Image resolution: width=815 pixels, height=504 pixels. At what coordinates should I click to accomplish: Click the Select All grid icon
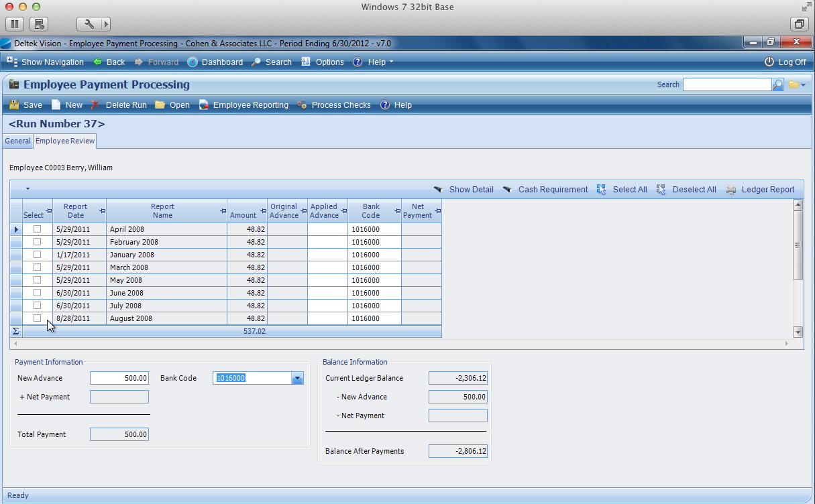coord(602,190)
